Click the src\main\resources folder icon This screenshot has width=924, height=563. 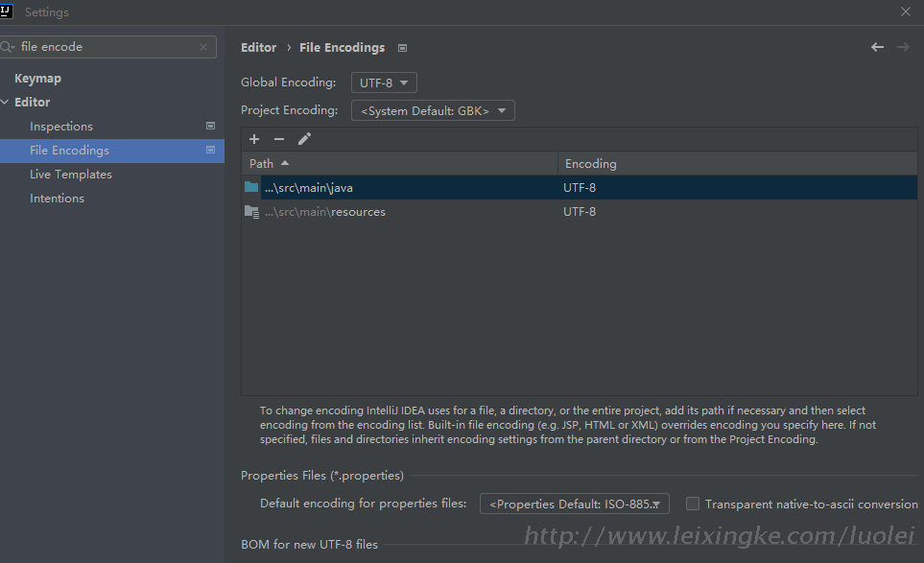[251, 212]
